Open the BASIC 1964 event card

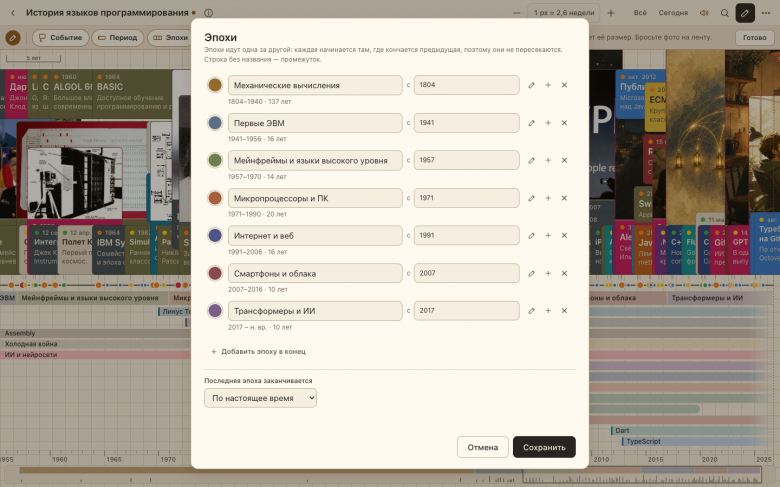click(132, 93)
